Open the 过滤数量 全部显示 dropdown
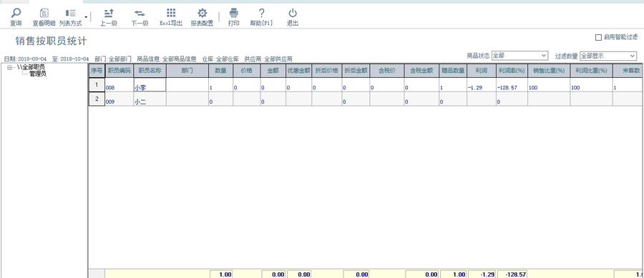The image size is (644, 278). coord(608,55)
